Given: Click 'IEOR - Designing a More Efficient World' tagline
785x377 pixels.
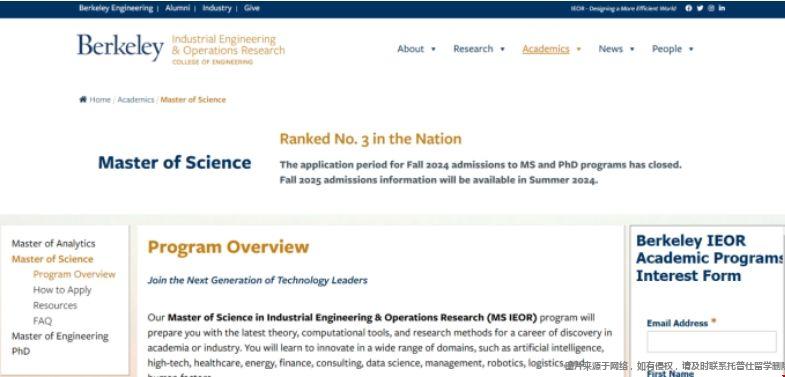Looking at the screenshot, I should [623, 9].
